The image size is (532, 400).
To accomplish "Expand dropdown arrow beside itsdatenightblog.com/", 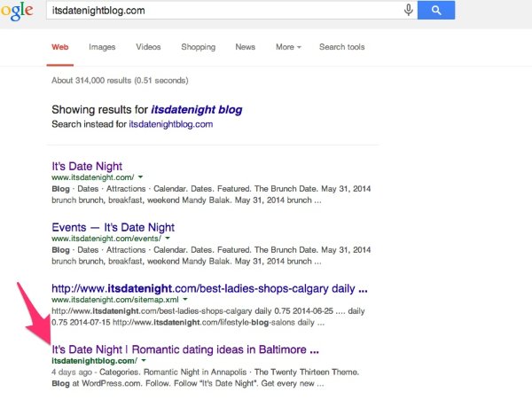I will pos(144,360).
